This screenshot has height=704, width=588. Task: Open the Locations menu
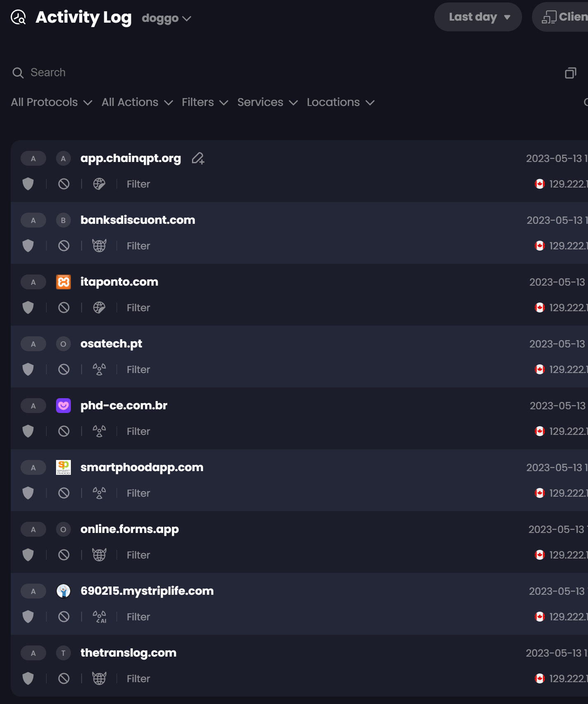[340, 102]
